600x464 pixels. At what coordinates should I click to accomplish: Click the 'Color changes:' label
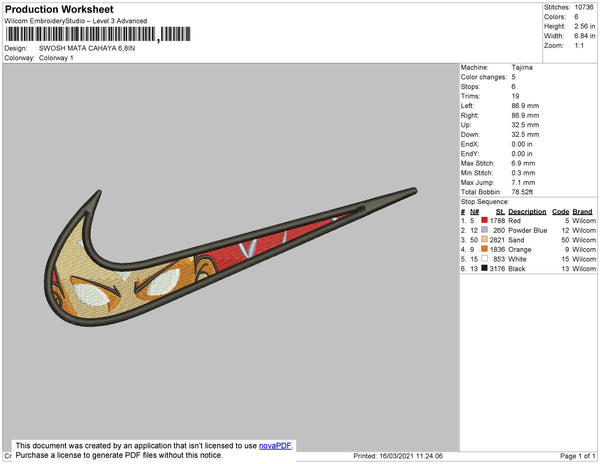tap(483, 77)
